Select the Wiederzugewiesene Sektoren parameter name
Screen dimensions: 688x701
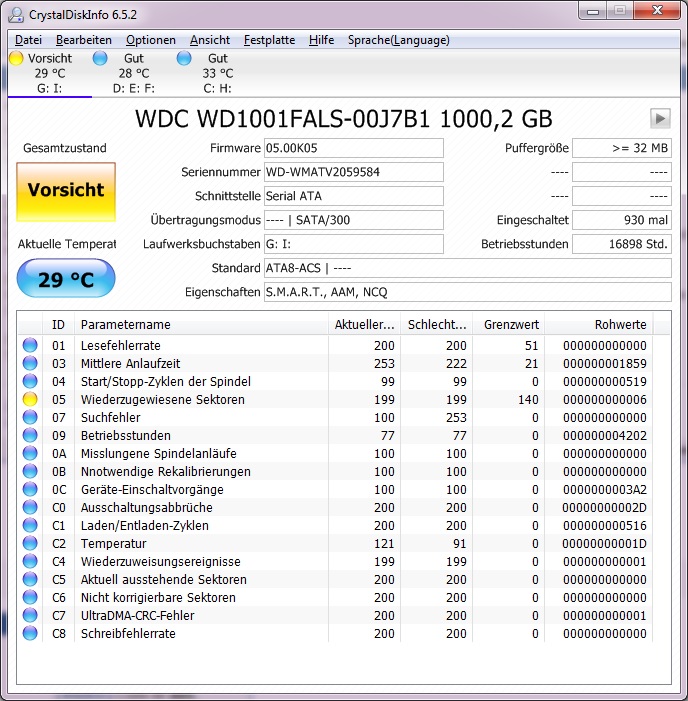163,400
